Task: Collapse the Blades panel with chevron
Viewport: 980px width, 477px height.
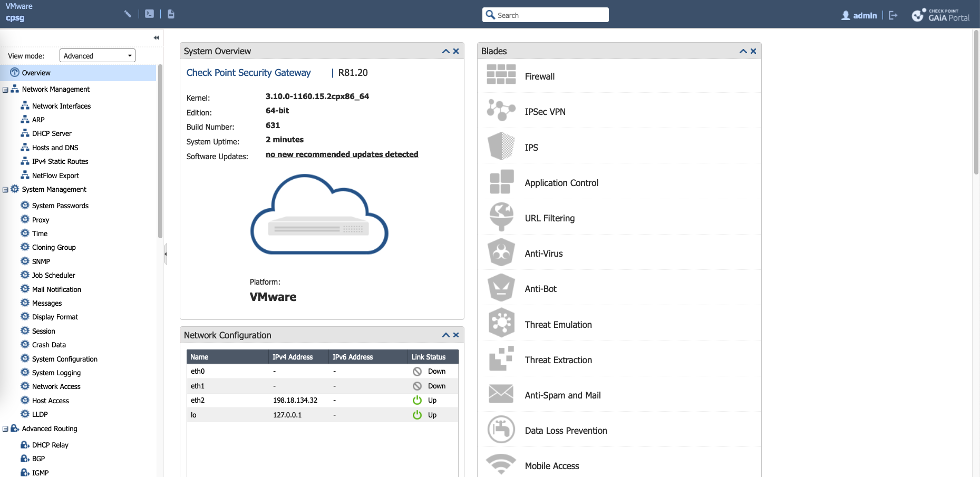Action: click(x=743, y=51)
